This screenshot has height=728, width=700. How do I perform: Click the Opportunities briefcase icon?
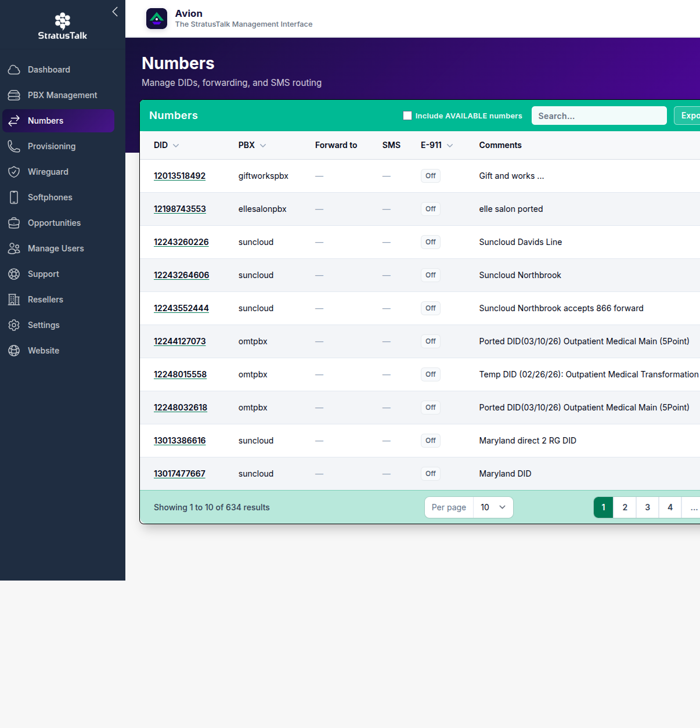tap(14, 223)
